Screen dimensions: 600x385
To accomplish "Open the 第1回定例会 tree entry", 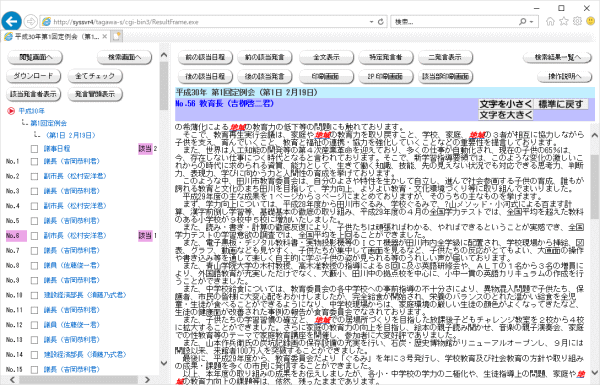I will (x=49, y=123).
